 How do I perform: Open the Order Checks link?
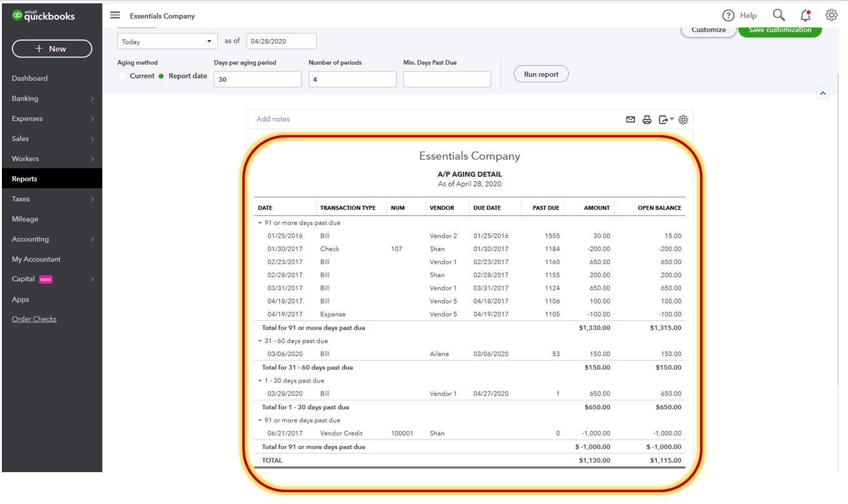pyautogui.click(x=34, y=319)
